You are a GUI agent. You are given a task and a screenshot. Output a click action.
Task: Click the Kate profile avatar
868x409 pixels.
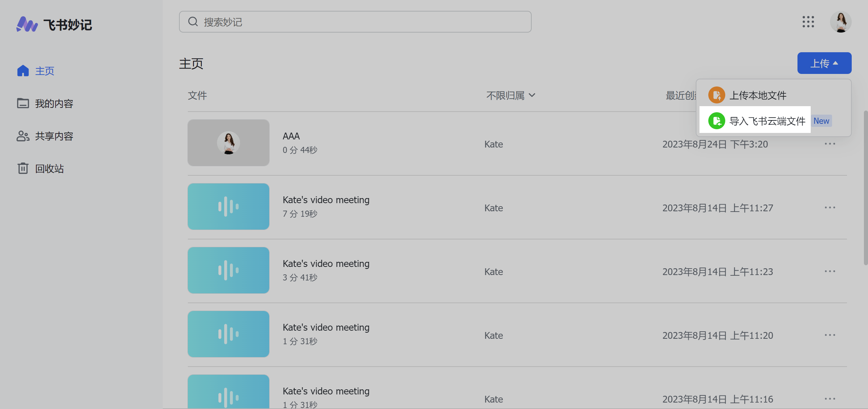point(841,22)
